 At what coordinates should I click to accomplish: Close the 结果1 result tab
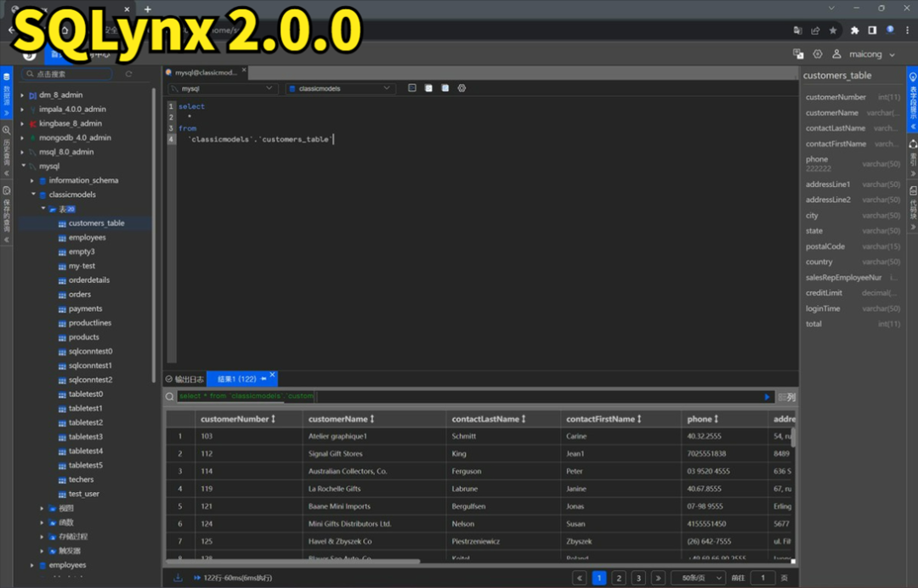(x=272, y=375)
